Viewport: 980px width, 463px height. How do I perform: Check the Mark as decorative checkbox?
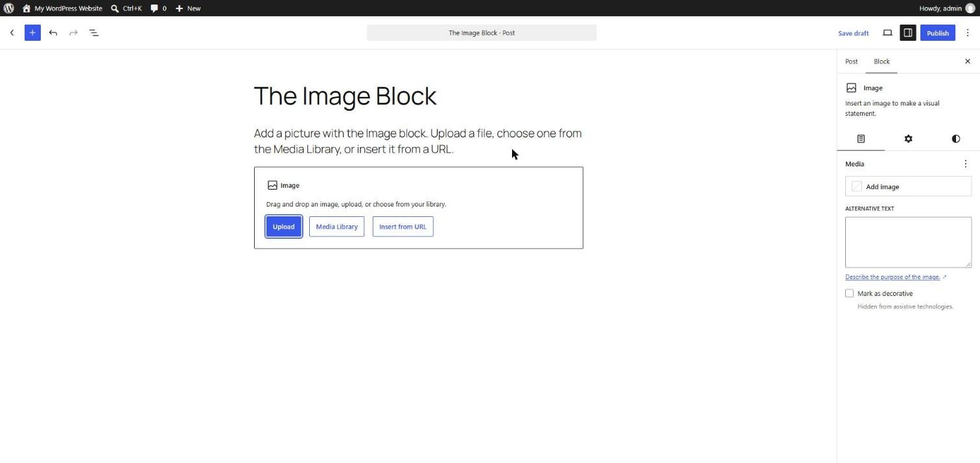point(849,293)
